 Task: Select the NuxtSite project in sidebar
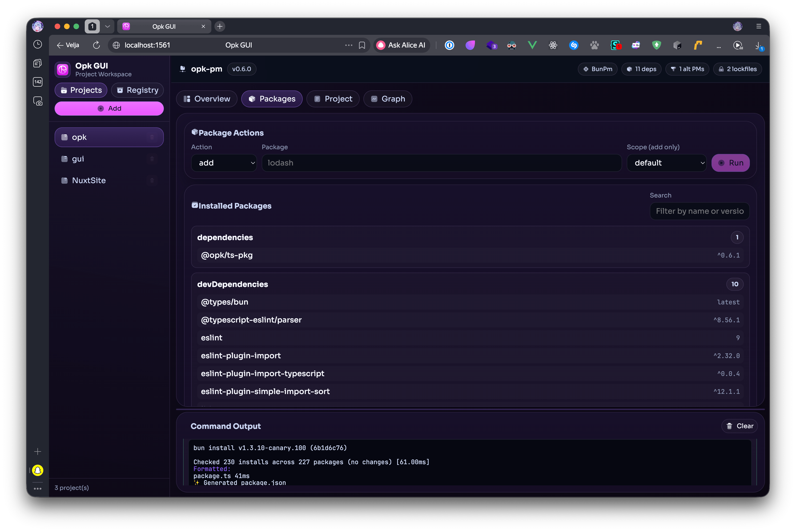tap(109, 181)
